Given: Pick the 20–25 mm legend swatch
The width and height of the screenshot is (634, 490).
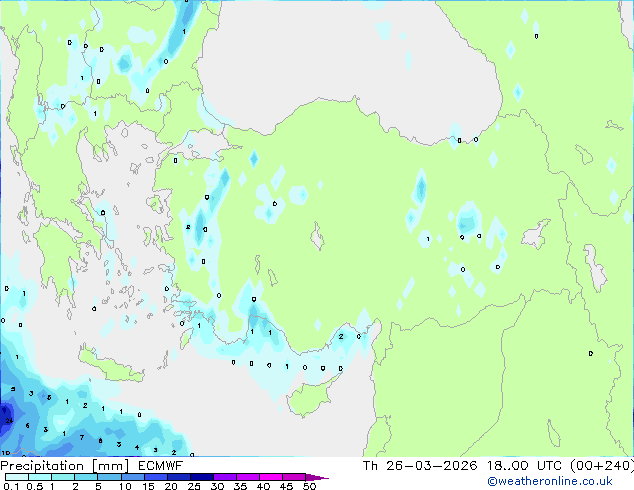Looking at the screenshot, I should pos(178,477).
